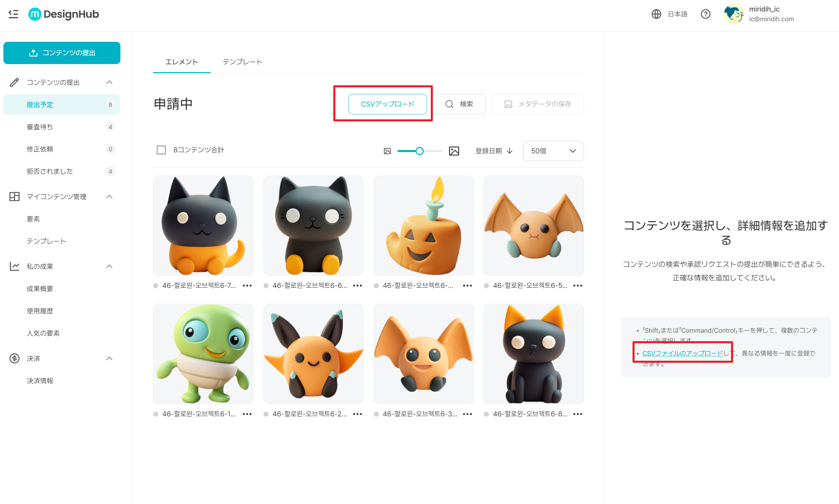The height and width of the screenshot is (504, 839).
Task: Collapse the コンテンツの提出 section chevron
Action: coord(109,82)
